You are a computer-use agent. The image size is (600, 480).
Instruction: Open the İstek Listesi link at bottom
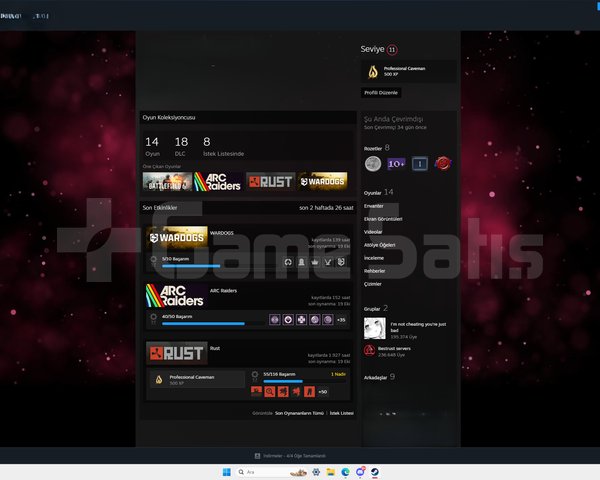342,413
